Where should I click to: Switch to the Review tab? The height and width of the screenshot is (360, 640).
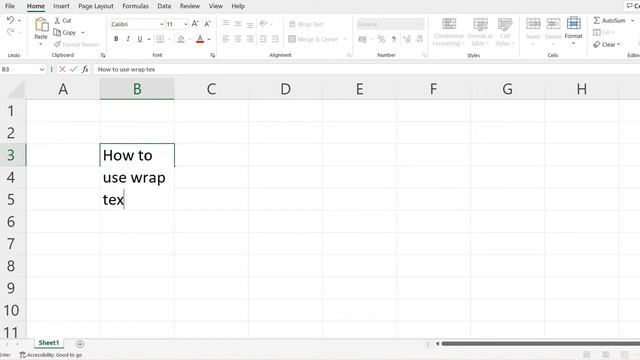[190, 6]
